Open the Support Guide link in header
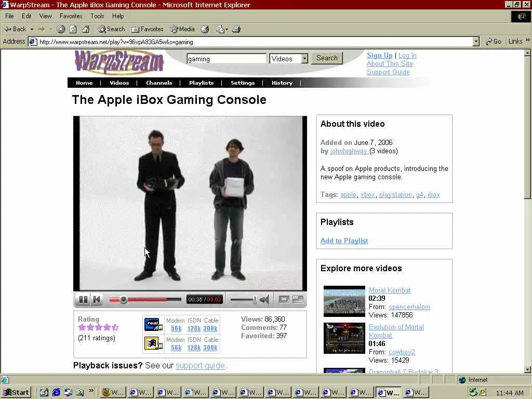The width and height of the screenshot is (532, 399). [388, 72]
